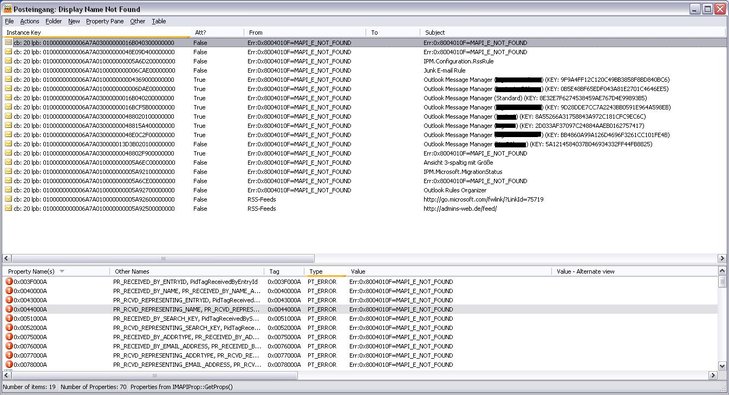
Task: Click envelope icon of KEY 5A1214584 row
Action: [x=8, y=144]
